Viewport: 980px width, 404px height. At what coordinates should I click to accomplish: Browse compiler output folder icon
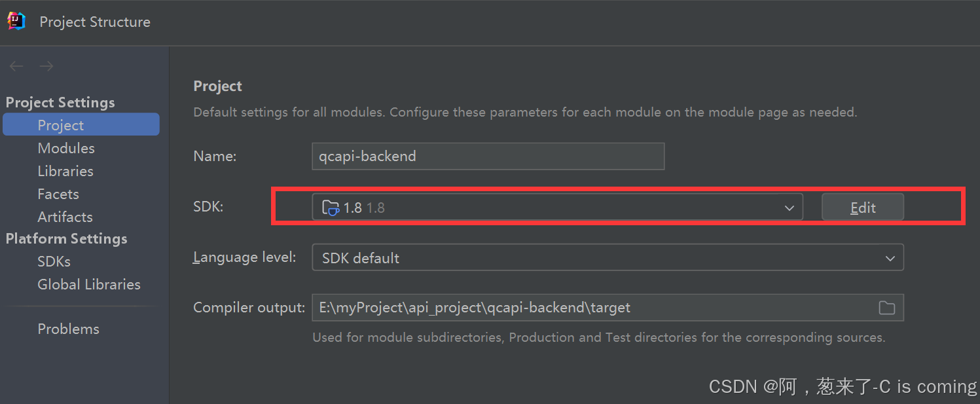(886, 308)
